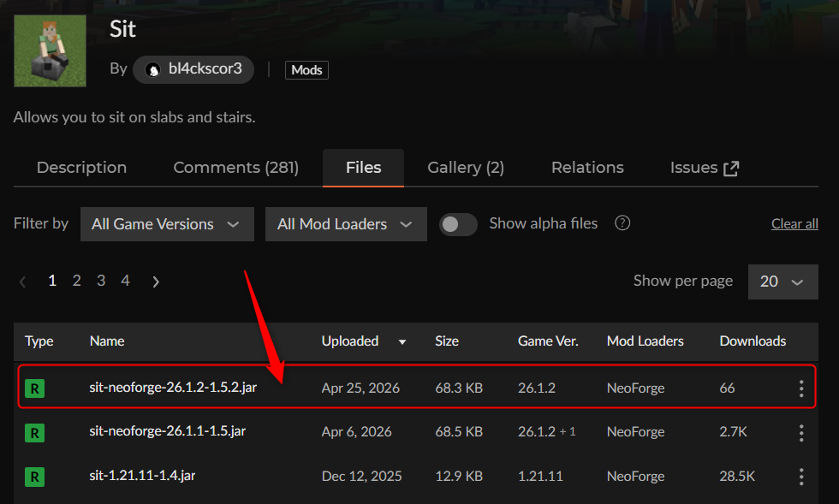
Task: Click the Clear all filters link
Action: coord(794,224)
